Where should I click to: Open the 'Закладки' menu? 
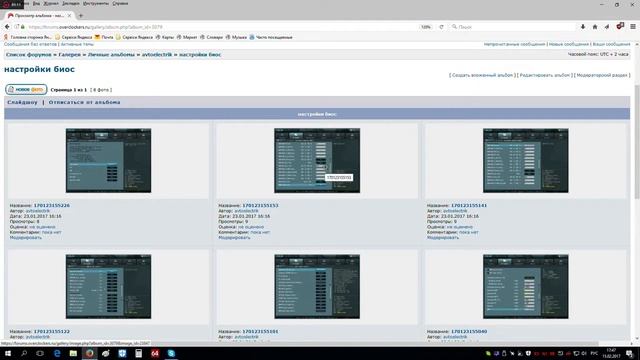click(71, 3)
